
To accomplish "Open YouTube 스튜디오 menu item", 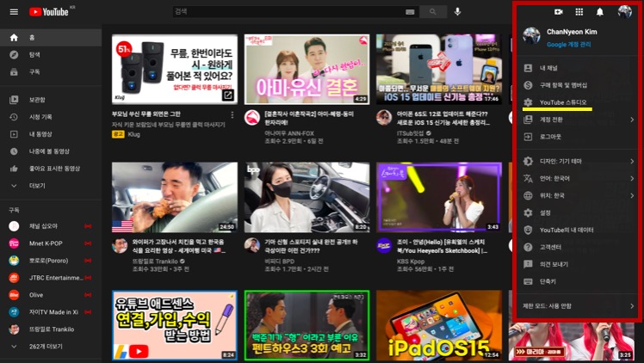I will point(578,102).
